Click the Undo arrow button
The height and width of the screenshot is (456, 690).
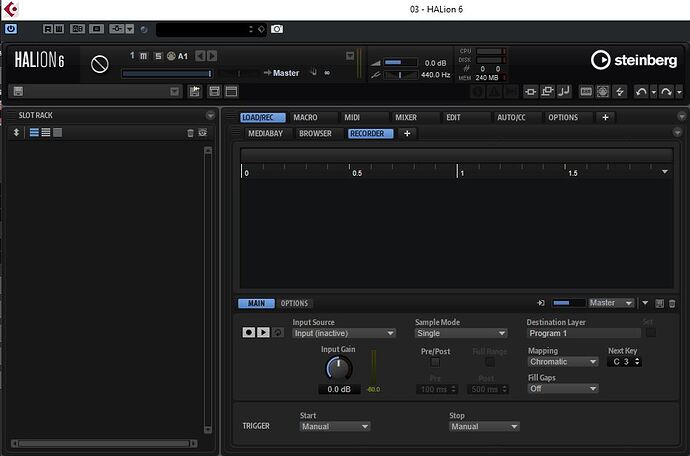click(641, 92)
